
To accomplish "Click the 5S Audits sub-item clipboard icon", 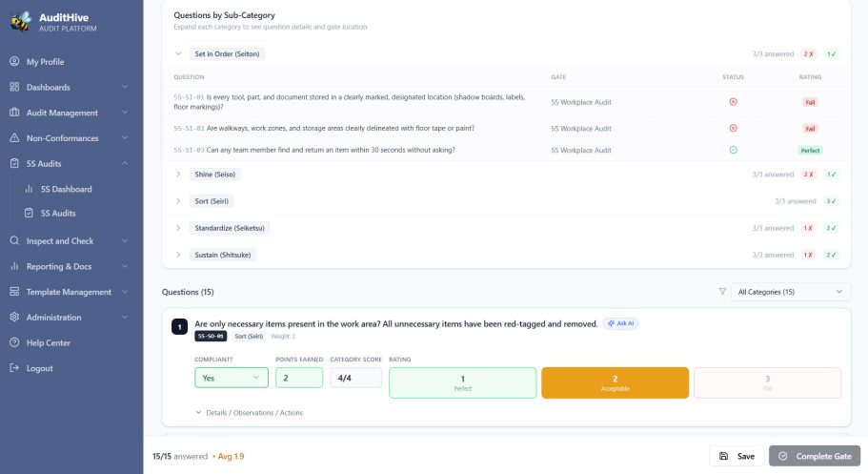I will tap(29, 213).
